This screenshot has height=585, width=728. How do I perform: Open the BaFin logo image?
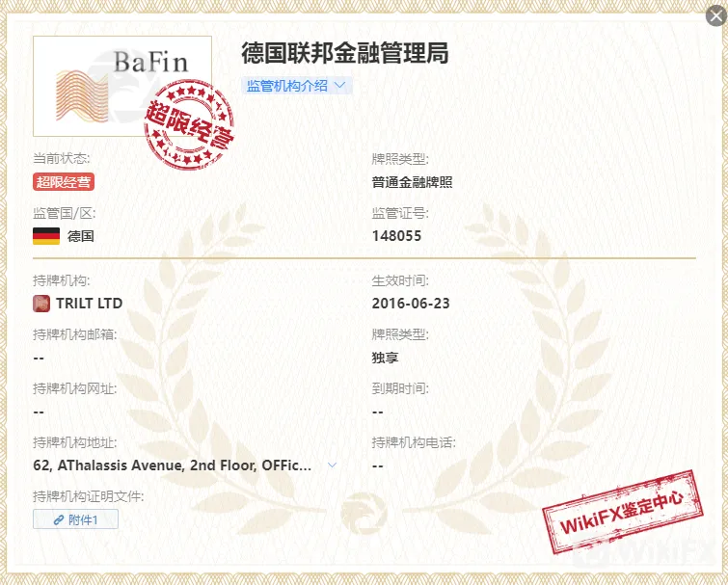122,87
